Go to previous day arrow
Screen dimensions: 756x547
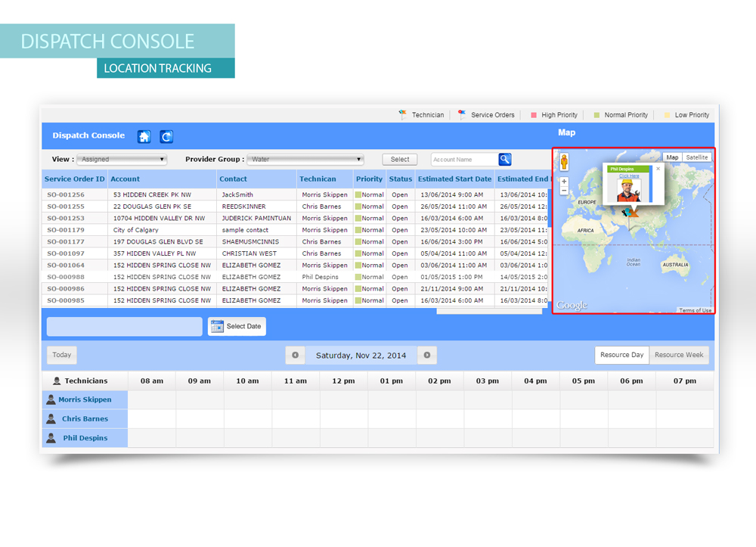click(x=295, y=355)
